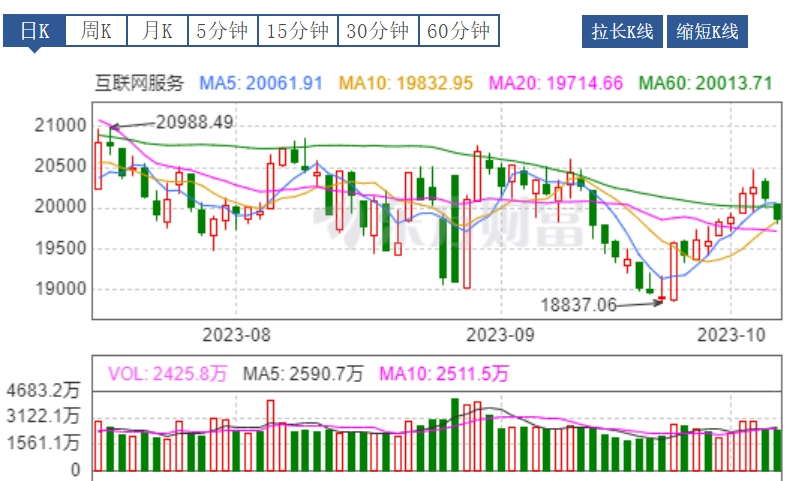
Task: Open the 月K monthly chart tab
Action: pyautogui.click(x=157, y=31)
